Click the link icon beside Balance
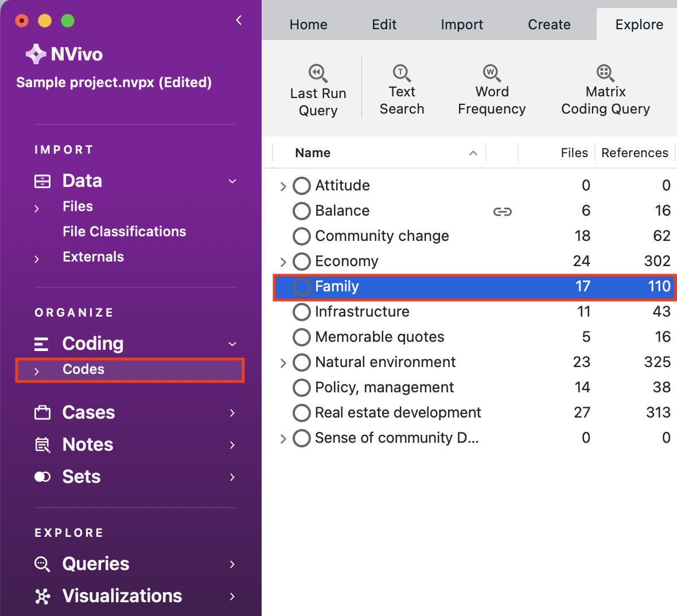 [x=502, y=212]
